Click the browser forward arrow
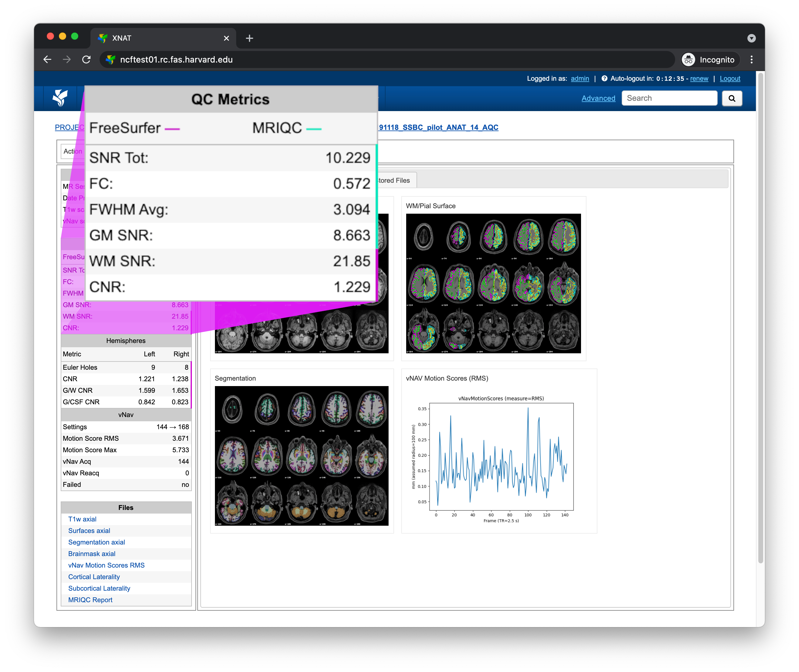The height and width of the screenshot is (672, 799). (x=67, y=59)
